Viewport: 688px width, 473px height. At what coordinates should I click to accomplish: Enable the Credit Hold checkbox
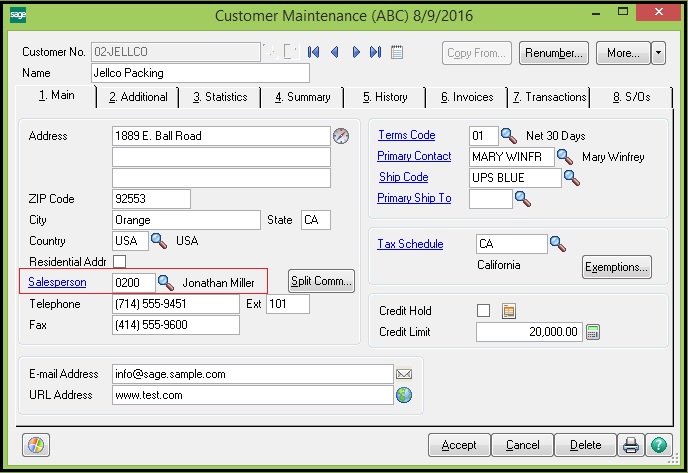[x=484, y=311]
